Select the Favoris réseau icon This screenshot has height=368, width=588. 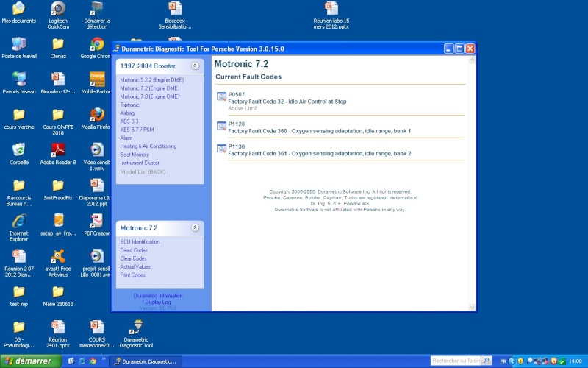[19, 83]
